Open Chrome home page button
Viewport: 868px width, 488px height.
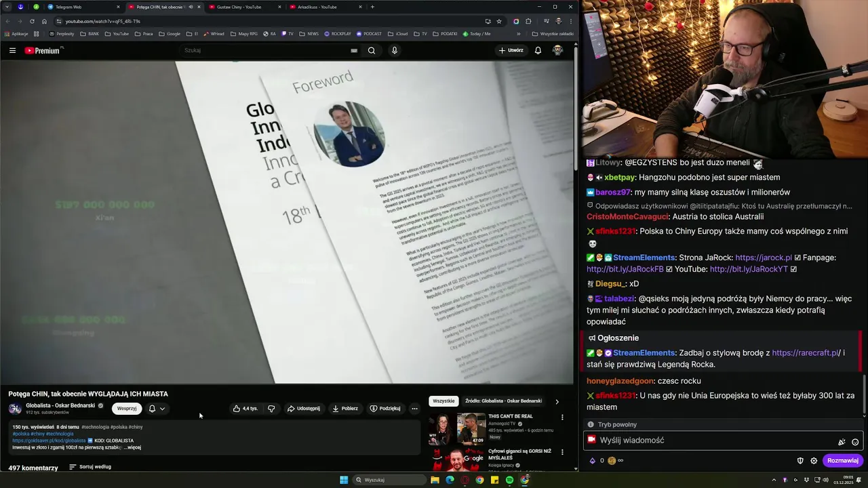(44, 21)
